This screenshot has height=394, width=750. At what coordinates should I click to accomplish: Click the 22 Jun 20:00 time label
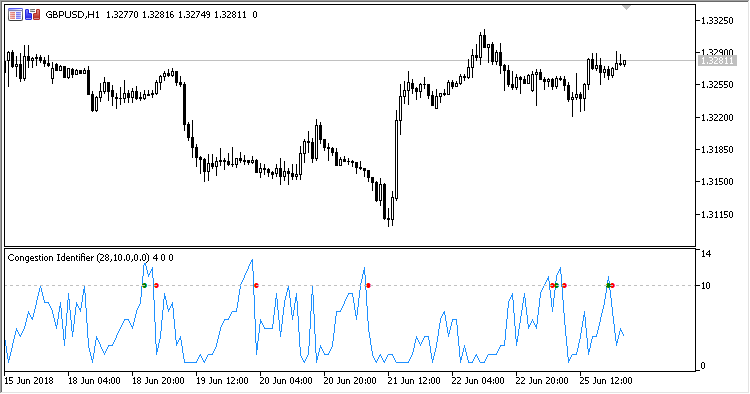tap(542, 381)
